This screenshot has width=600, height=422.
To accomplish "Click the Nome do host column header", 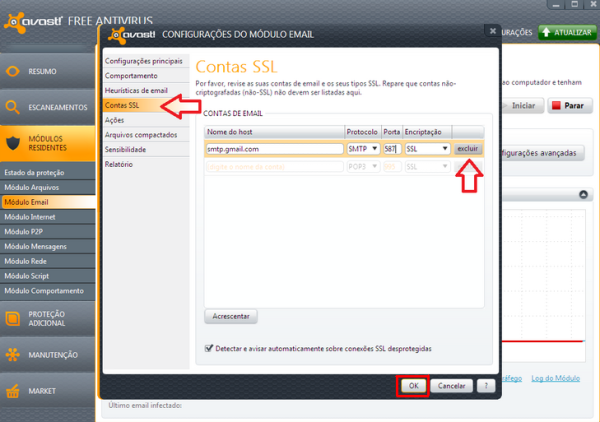I will (x=274, y=132).
